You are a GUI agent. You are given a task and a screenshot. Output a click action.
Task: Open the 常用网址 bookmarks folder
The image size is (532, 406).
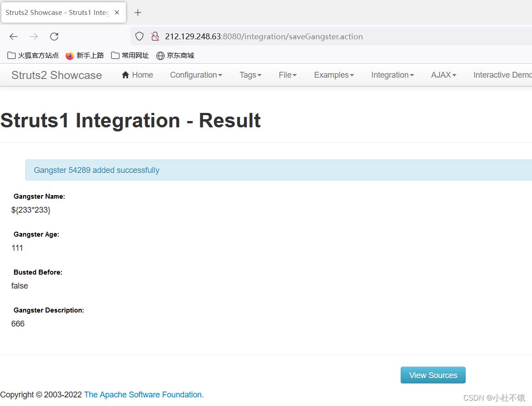130,56
